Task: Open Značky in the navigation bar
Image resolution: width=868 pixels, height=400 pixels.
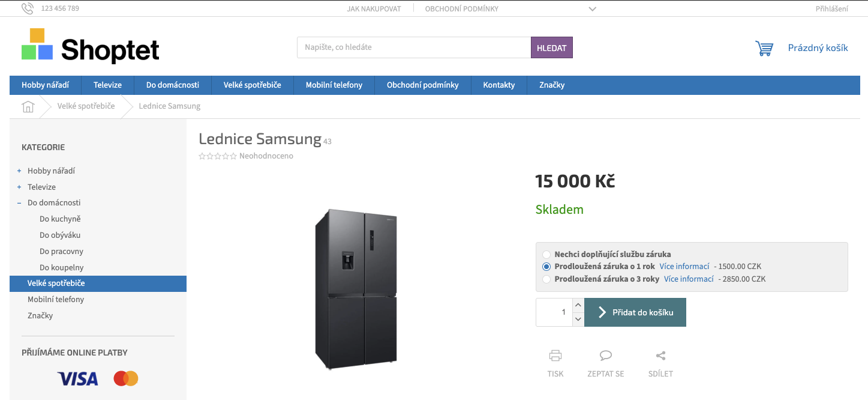Action: [x=552, y=85]
